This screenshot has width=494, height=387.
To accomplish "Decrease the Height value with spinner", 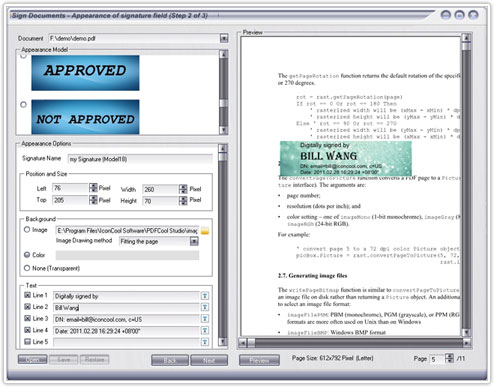I will click(183, 203).
